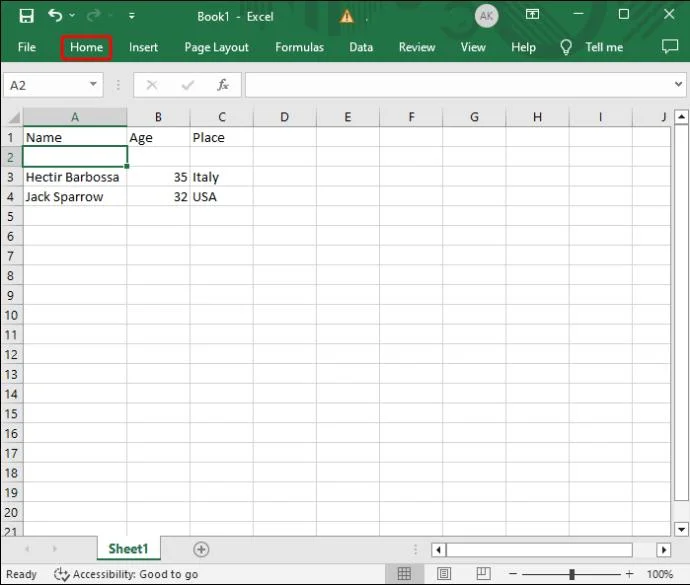Open the Insert ribbon tab

pos(143,47)
